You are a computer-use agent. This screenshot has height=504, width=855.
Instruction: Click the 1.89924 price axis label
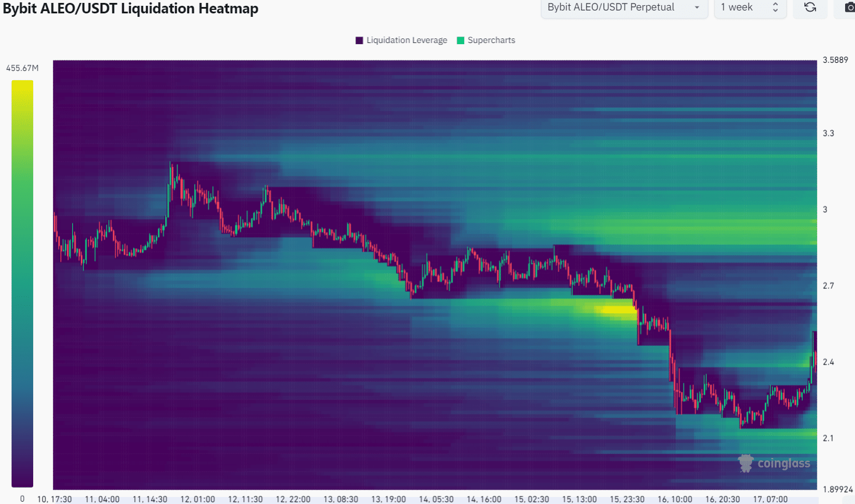tap(838, 489)
